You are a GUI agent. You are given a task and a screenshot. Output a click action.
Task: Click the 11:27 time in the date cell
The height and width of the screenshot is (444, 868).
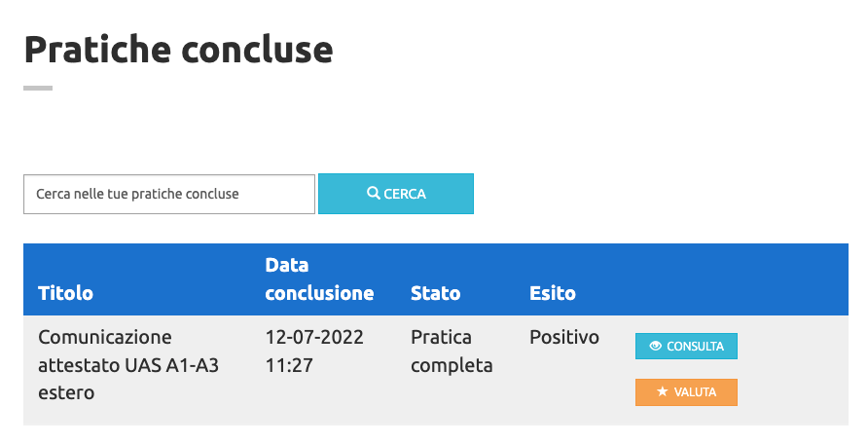pyautogui.click(x=288, y=366)
